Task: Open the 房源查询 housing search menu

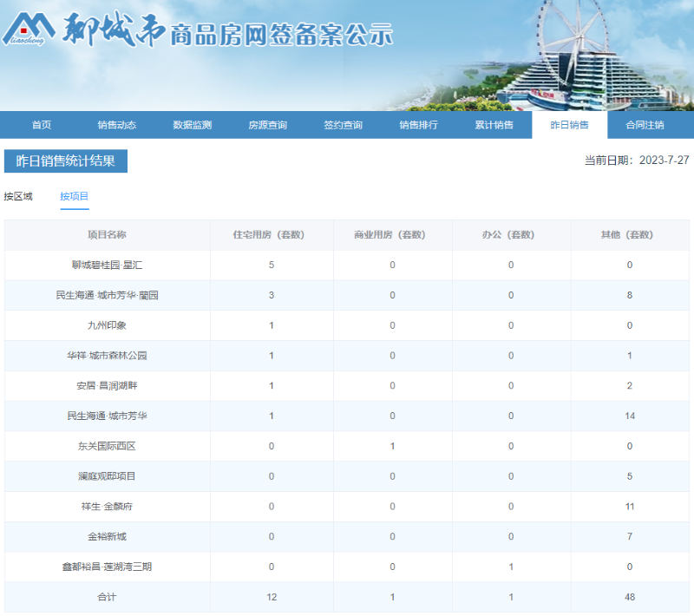Action: click(x=270, y=124)
